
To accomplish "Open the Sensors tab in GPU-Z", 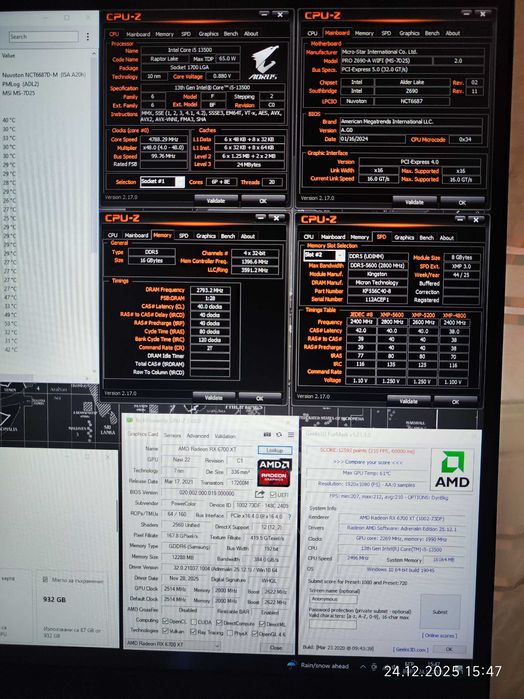I will pyautogui.click(x=172, y=435).
